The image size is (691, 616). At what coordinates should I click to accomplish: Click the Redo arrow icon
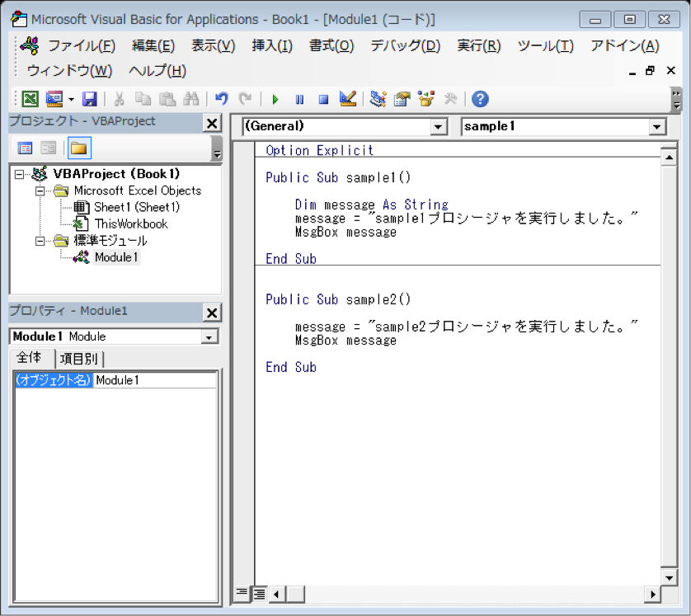[245, 99]
